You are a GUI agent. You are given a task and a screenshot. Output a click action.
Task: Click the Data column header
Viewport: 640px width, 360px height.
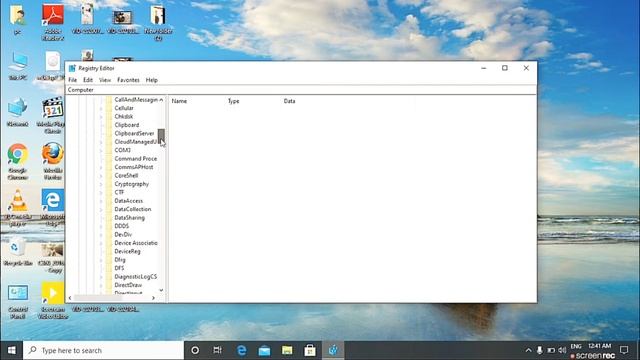coord(289,101)
